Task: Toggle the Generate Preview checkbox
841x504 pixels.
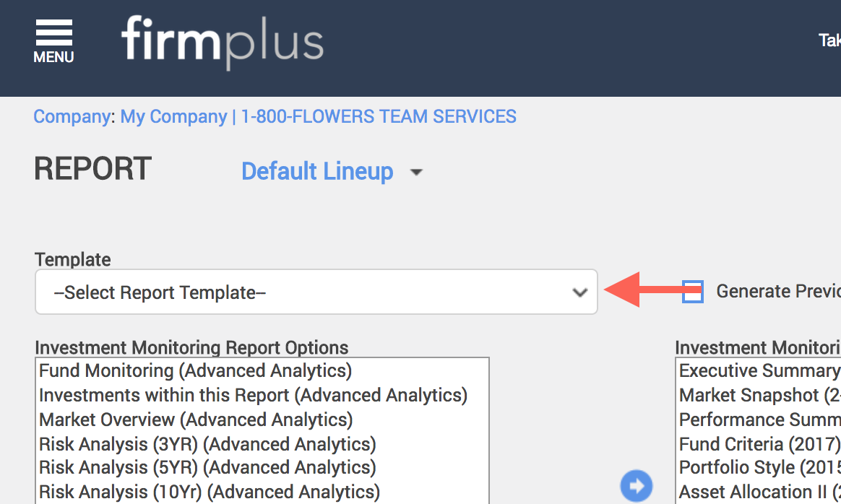Action: [x=692, y=292]
